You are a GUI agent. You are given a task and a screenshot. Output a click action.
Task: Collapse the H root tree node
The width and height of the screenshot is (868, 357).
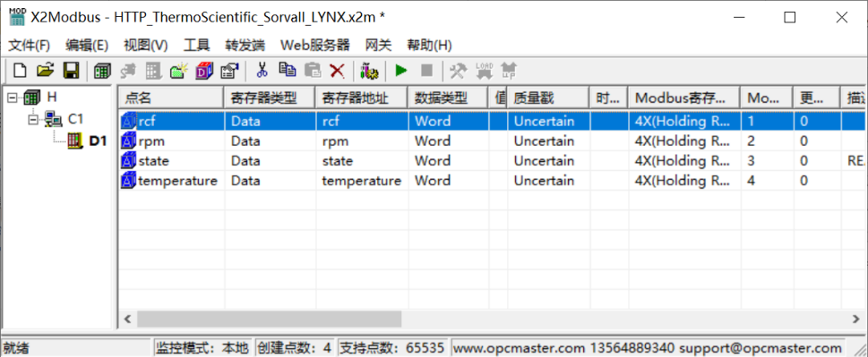13,98
